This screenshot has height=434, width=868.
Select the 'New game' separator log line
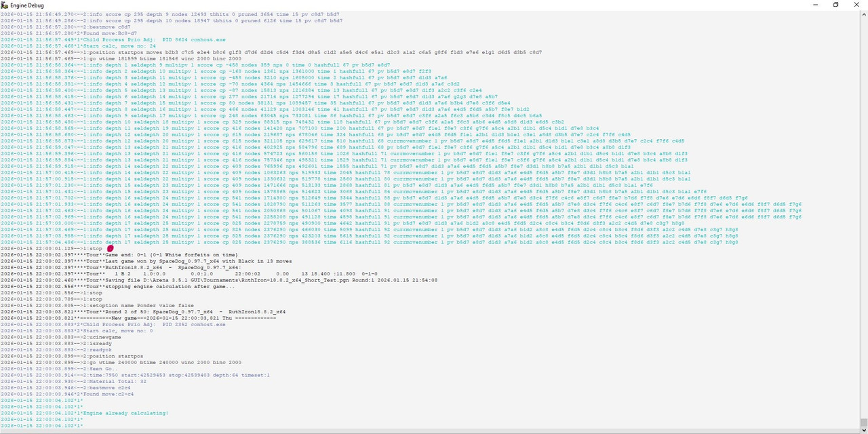point(138,318)
